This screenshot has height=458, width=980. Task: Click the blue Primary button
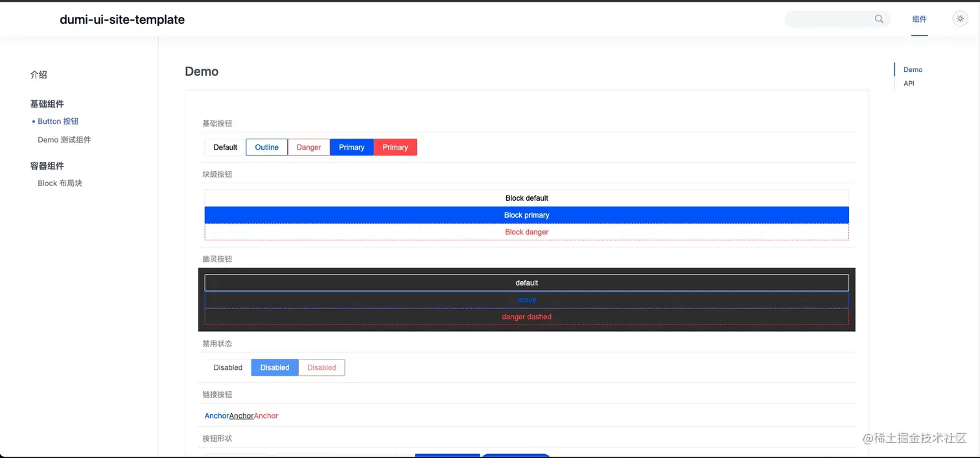[x=351, y=148]
